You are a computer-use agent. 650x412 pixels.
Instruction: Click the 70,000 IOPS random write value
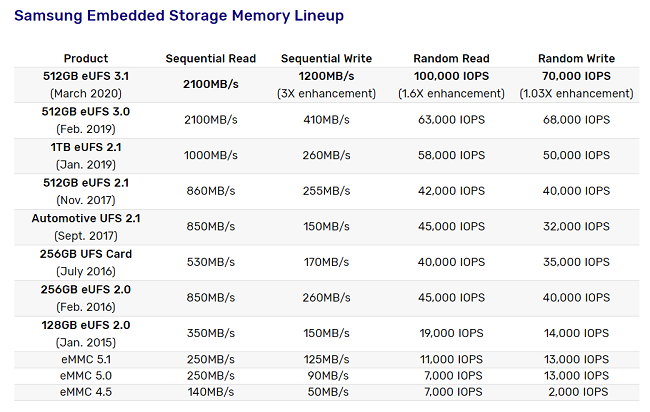click(576, 76)
